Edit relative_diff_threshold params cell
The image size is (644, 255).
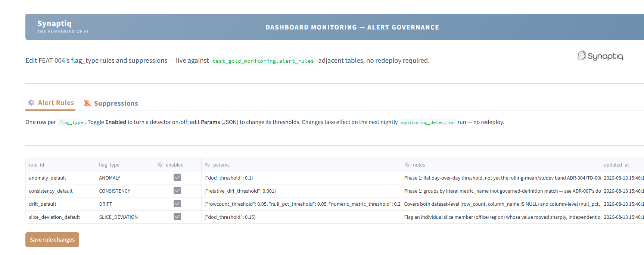point(301,191)
